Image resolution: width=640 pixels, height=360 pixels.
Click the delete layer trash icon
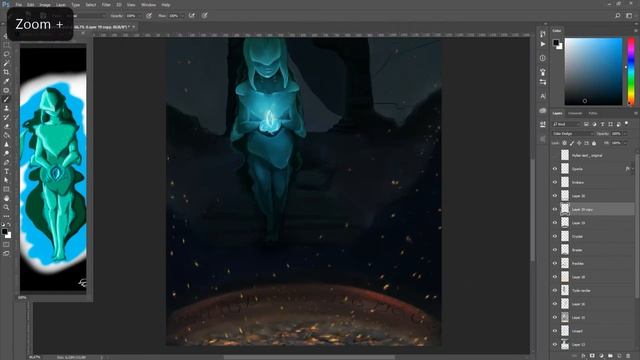point(628,356)
